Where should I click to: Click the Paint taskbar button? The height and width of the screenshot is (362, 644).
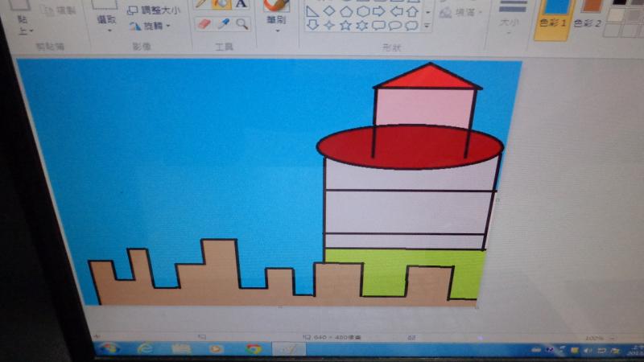coord(289,349)
